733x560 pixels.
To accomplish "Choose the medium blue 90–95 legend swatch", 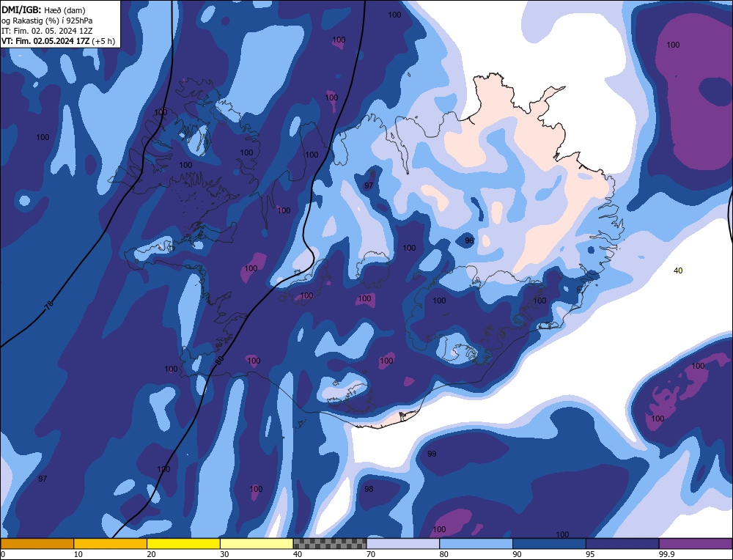I will coord(549,543).
